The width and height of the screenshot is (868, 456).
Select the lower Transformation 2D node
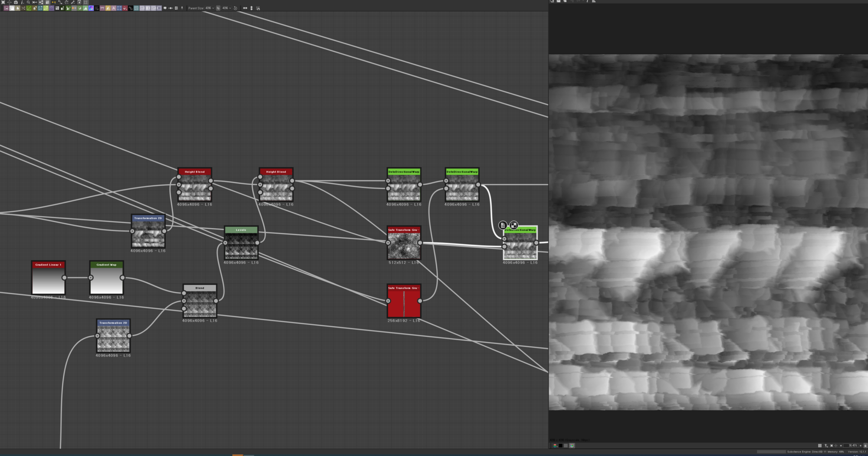(113, 336)
